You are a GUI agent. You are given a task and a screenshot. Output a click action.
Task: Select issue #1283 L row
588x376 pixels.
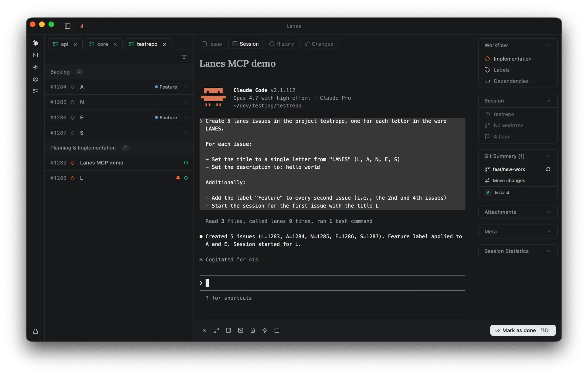pyautogui.click(x=119, y=178)
